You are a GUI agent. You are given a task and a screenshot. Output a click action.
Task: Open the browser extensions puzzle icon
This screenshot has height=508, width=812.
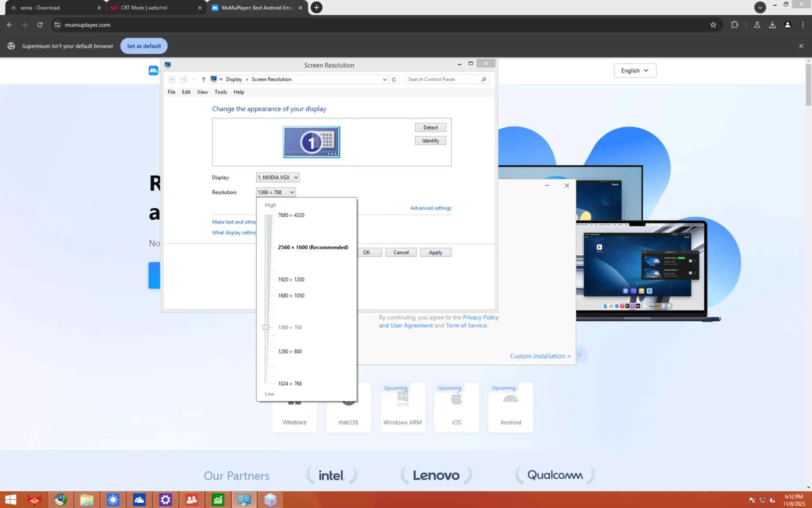tap(735, 25)
